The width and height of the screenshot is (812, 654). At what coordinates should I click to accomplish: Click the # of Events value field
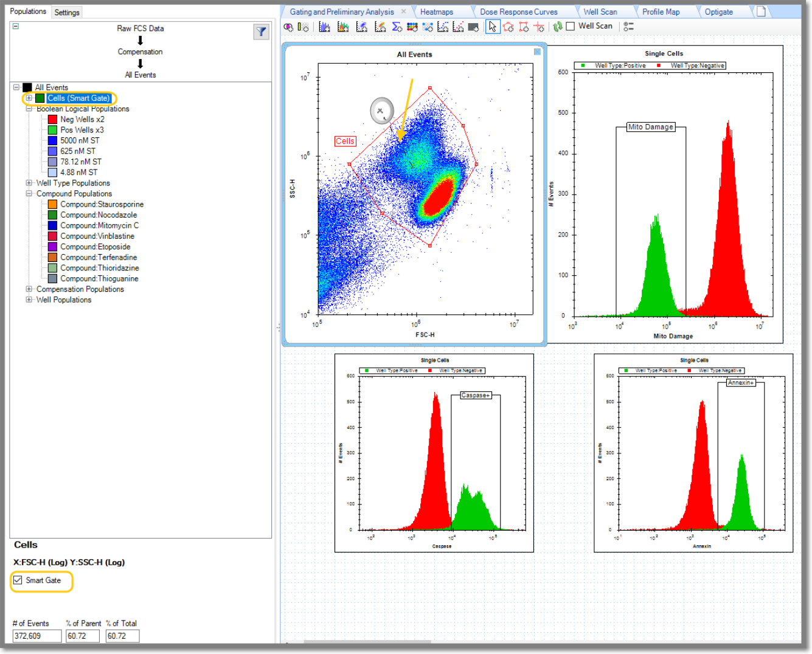click(37, 636)
